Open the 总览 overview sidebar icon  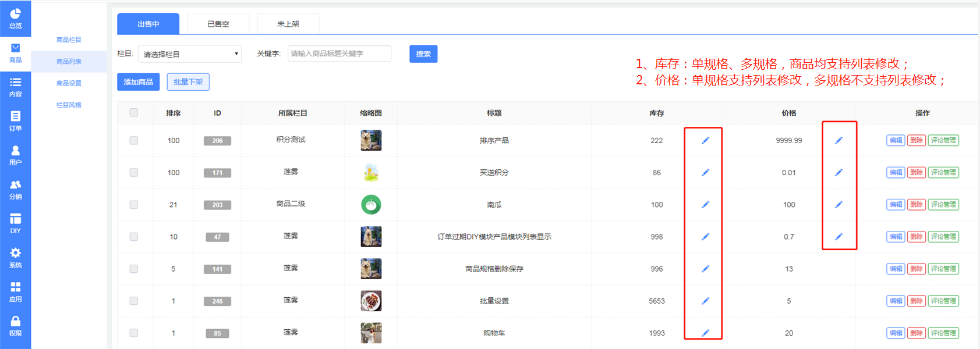15,18
